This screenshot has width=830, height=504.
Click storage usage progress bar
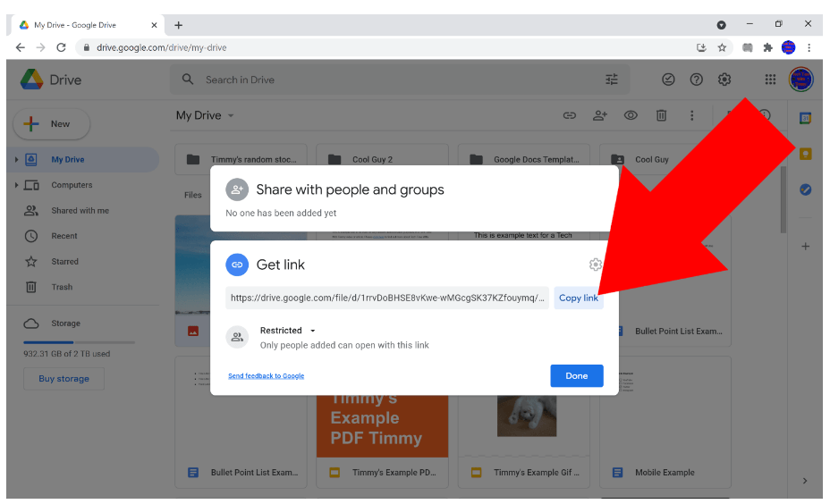coord(79,342)
